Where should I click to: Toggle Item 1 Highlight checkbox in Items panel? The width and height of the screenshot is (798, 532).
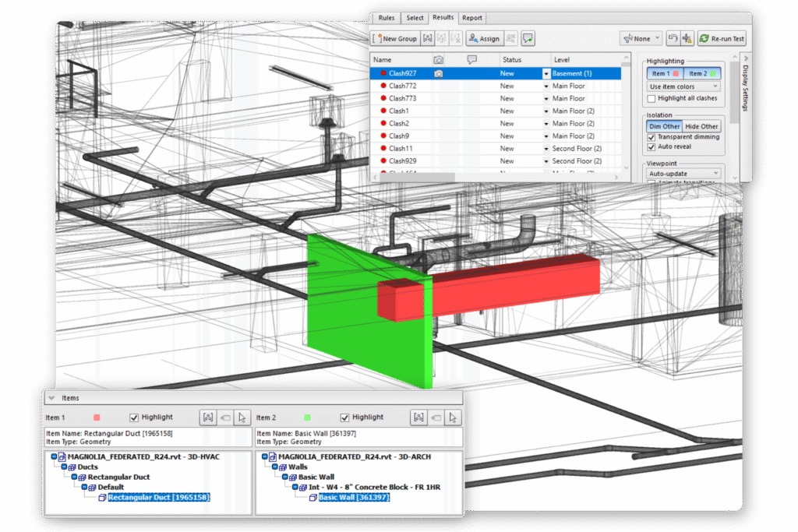[x=134, y=417]
